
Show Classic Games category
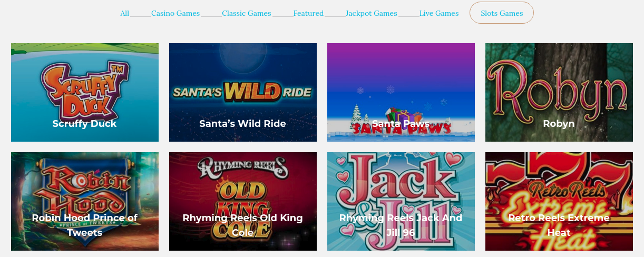pos(247,13)
